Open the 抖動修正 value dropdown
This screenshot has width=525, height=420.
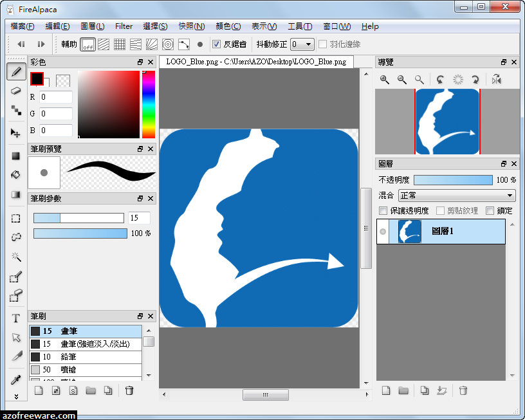302,44
